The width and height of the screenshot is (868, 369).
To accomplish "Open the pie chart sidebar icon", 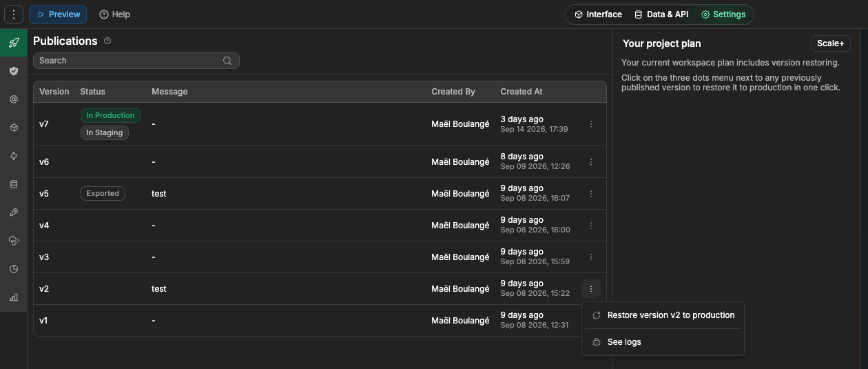I will (14, 269).
